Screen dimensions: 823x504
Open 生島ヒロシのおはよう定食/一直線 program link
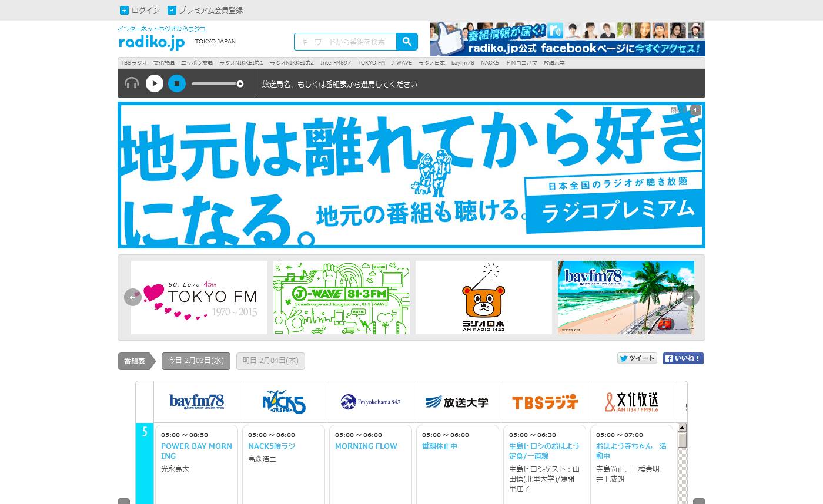(x=544, y=451)
